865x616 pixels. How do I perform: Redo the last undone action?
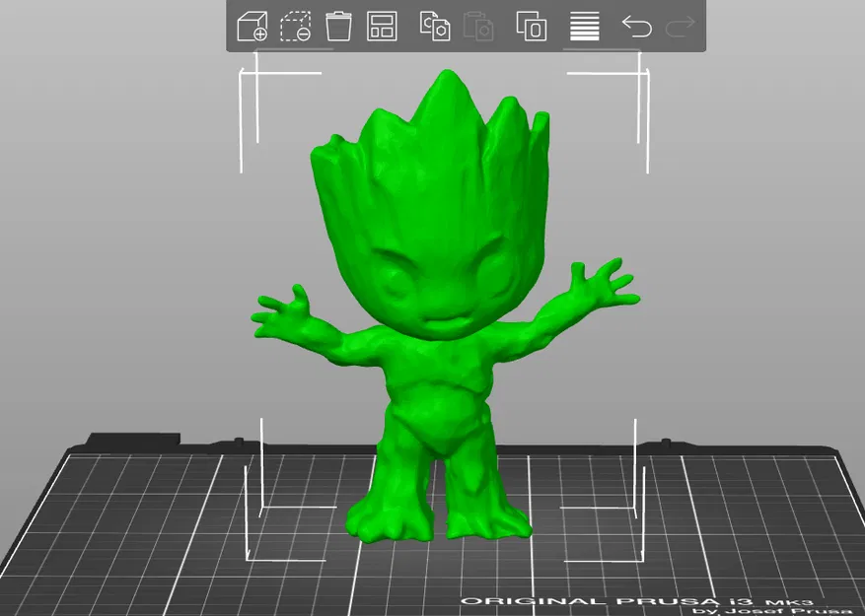[x=680, y=28]
